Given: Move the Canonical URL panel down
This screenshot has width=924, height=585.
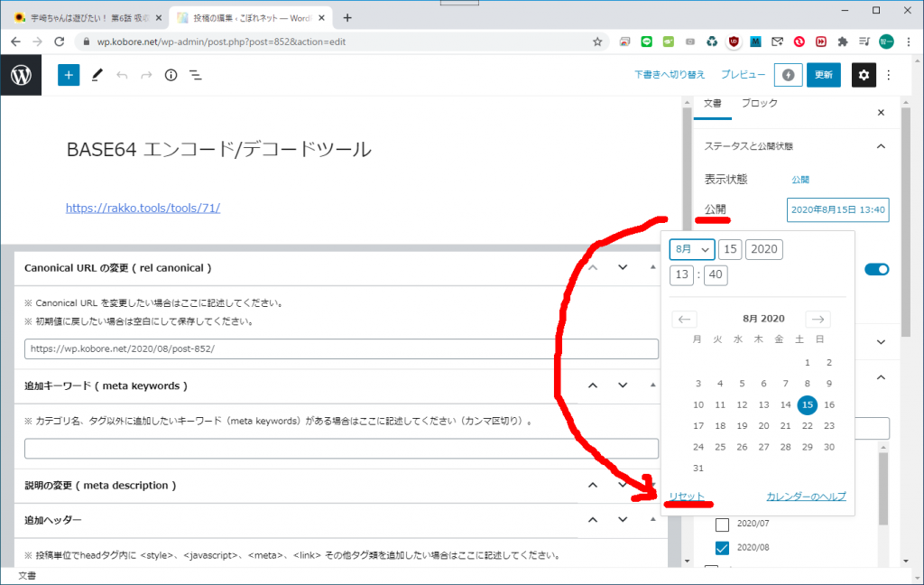Looking at the screenshot, I should (623, 267).
